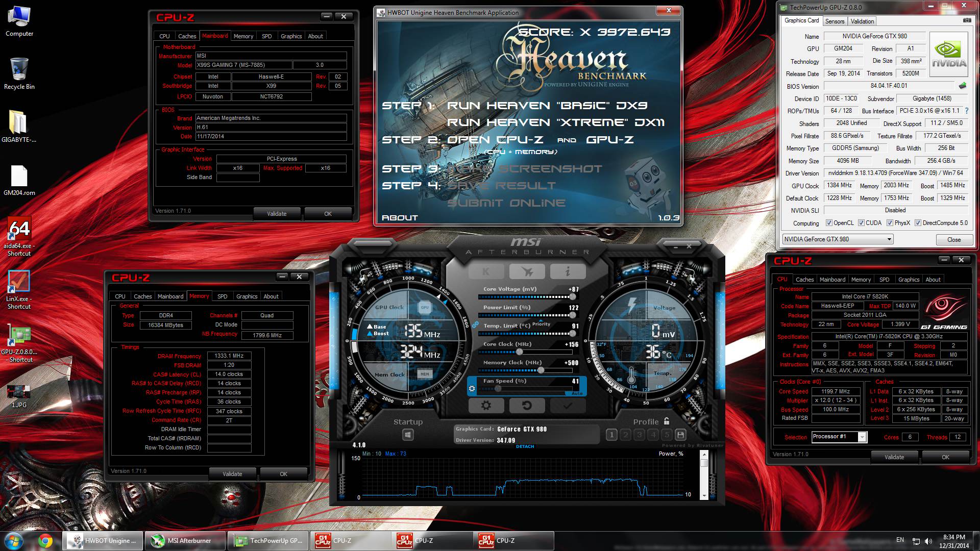Screen dimensions: 980x551
Task: Click DETACH below the Afterburner panel
Action: click(525, 446)
